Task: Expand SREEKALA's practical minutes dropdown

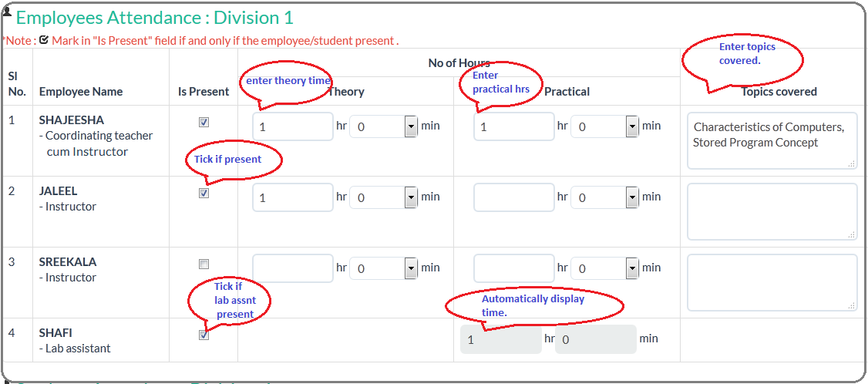Action: point(631,268)
